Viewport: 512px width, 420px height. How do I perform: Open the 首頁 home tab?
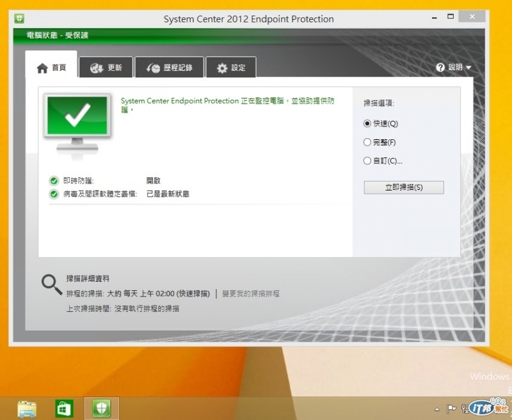point(51,64)
